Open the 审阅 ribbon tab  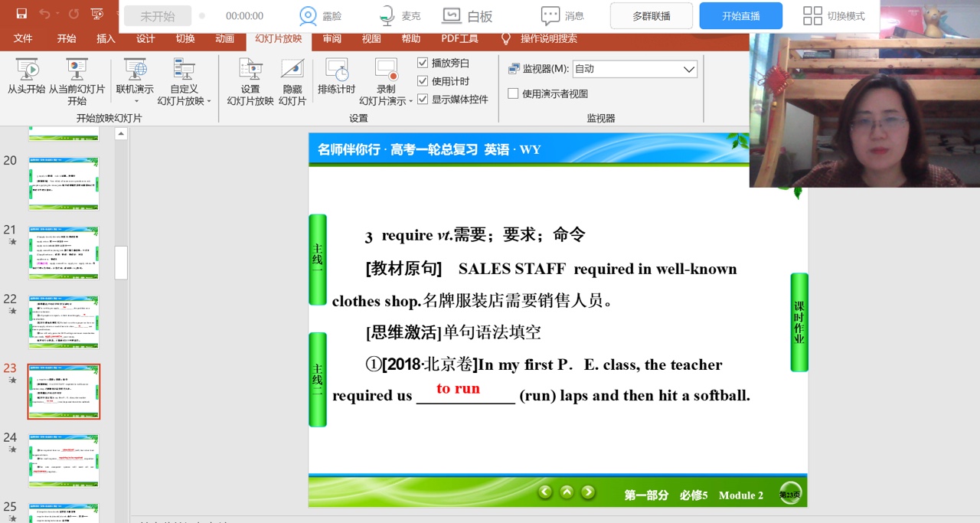[332, 39]
